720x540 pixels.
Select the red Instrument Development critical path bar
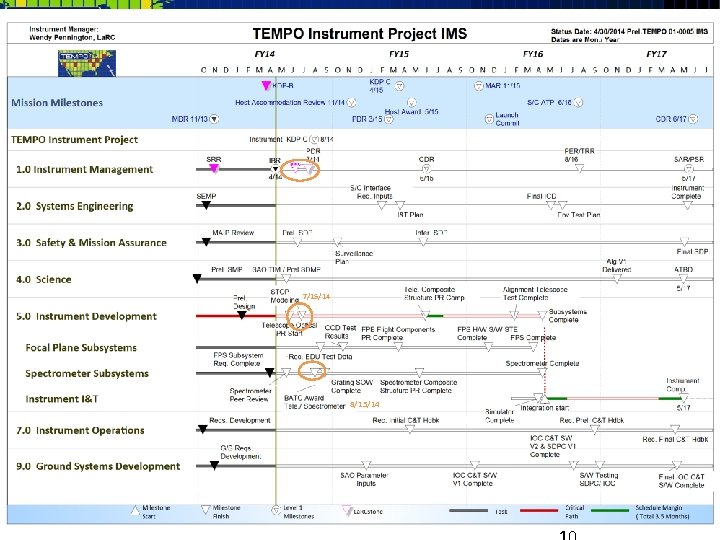[236, 316]
